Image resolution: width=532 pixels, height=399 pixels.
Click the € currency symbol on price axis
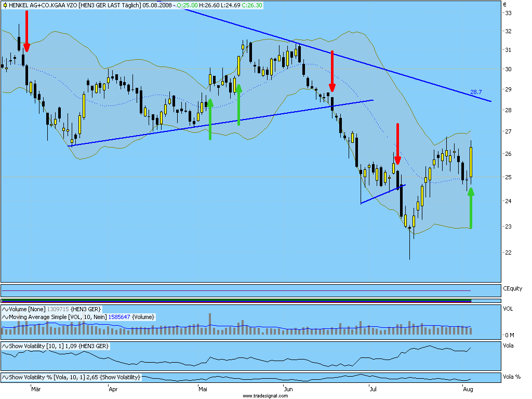(505, 4)
